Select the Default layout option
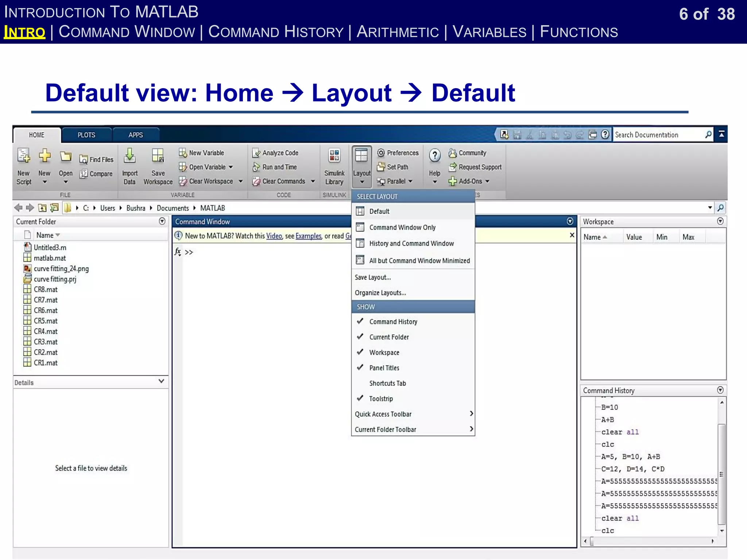 click(x=379, y=211)
